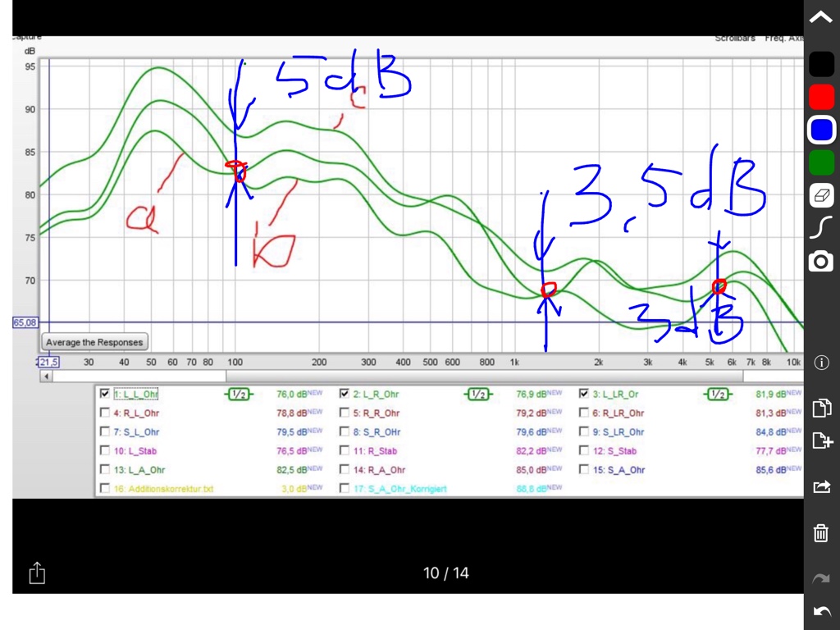
Task: Activate the eraser tool
Action: click(821, 195)
